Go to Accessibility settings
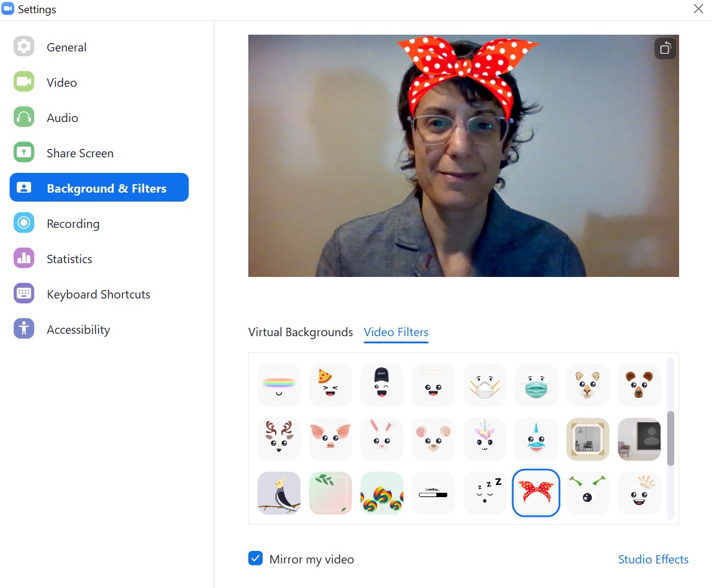This screenshot has width=712, height=588. (x=78, y=330)
